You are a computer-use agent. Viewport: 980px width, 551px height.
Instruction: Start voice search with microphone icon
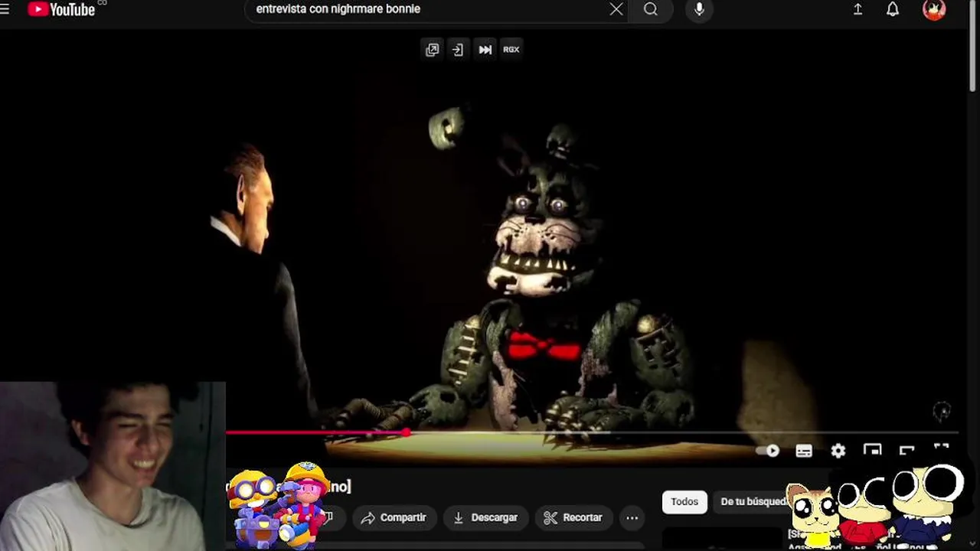tap(699, 9)
